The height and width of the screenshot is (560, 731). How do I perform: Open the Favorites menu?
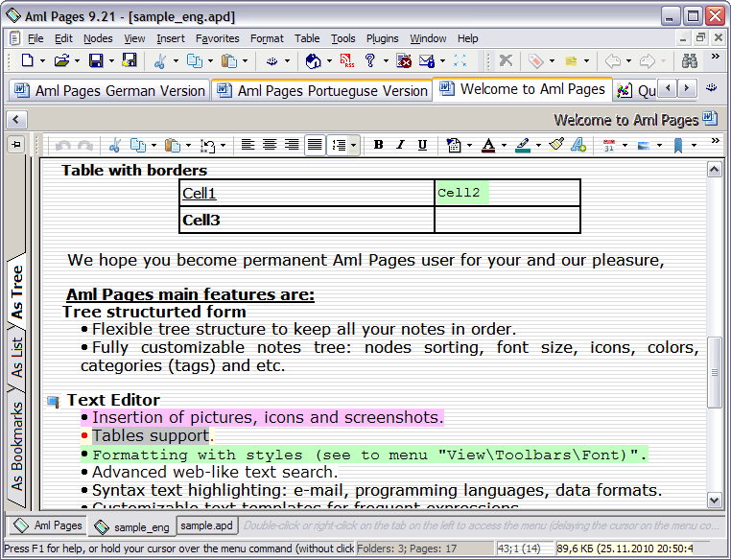tap(217, 38)
